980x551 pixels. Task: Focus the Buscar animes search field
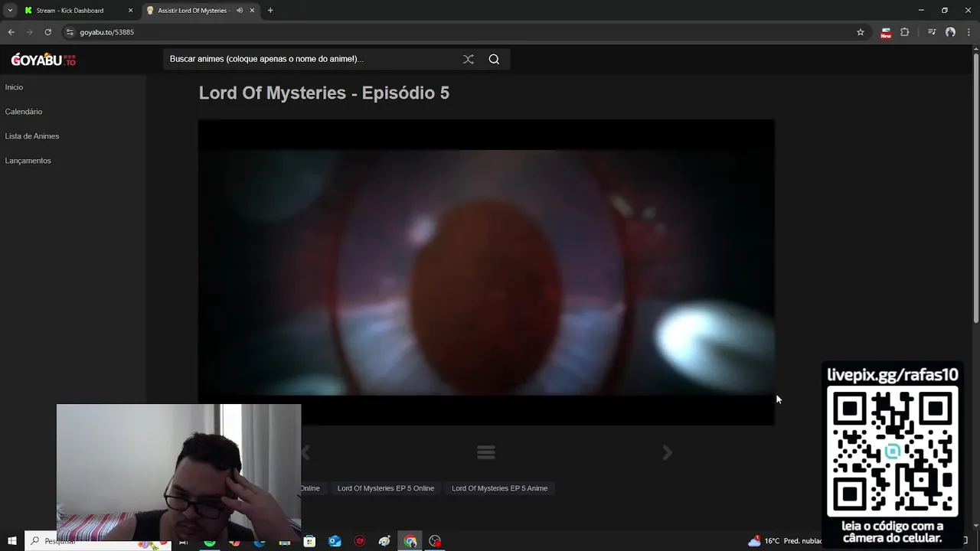310,59
